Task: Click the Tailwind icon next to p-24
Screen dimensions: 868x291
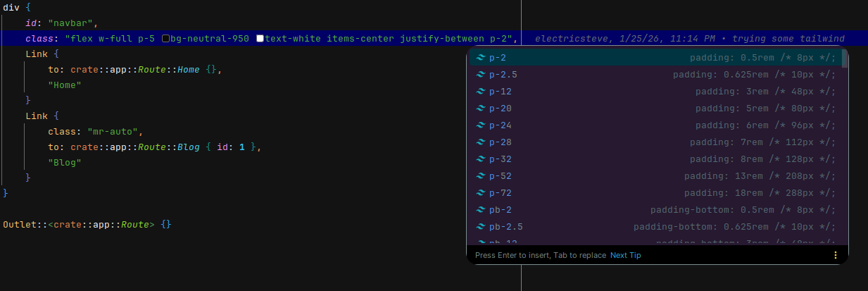Action: click(x=481, y=125)
